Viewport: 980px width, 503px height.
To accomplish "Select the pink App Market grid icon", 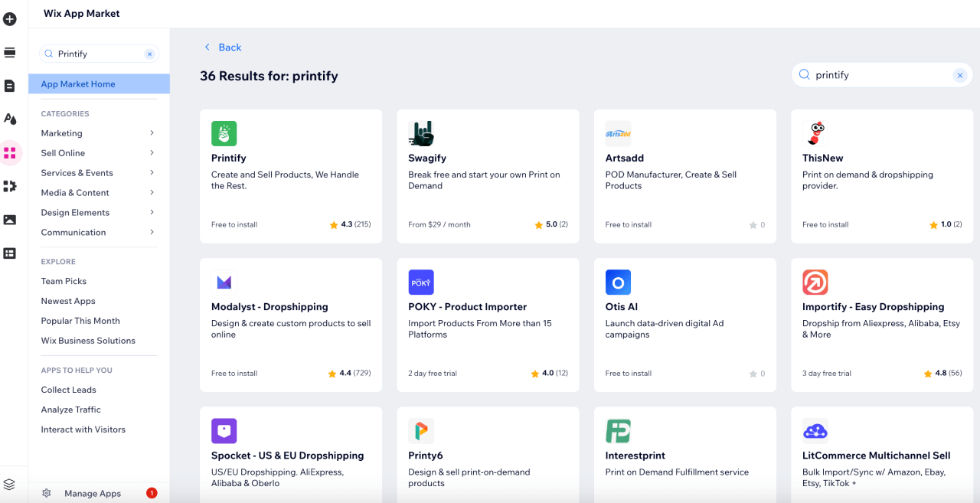I will (x=10, y=152).
